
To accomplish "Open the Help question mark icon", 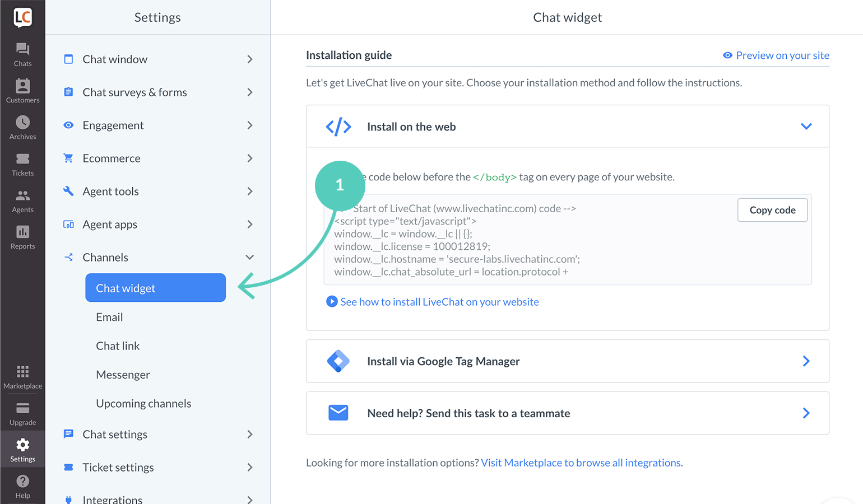I will (x=22, y=481).
